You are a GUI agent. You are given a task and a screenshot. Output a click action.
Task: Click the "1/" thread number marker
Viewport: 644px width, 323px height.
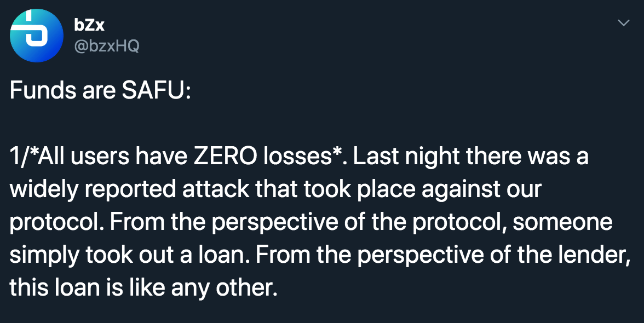pyautogui.click(x=17, y=157)
